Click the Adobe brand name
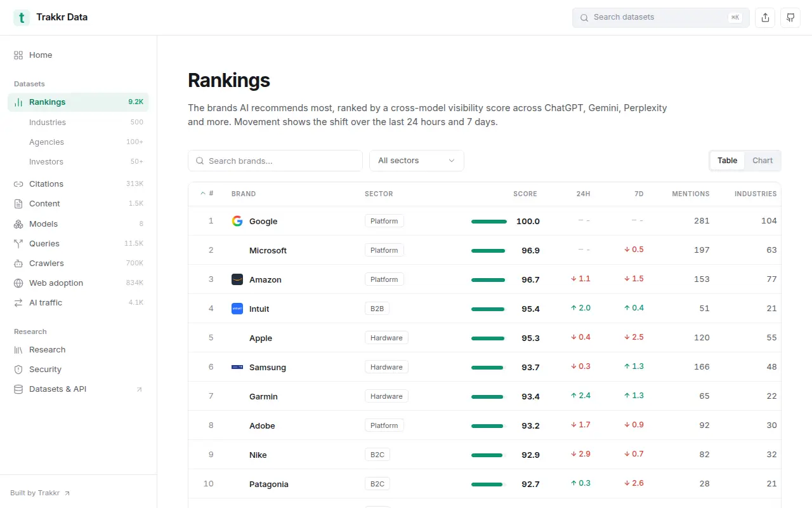 click(x=262, y=426)
